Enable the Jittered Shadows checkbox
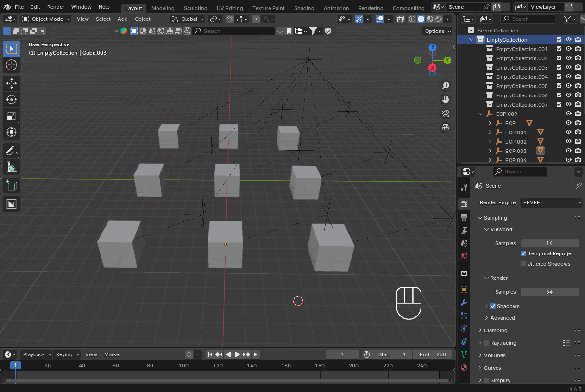Image resolution: width=585 pixels, height=392 pixels. (523, 264)
